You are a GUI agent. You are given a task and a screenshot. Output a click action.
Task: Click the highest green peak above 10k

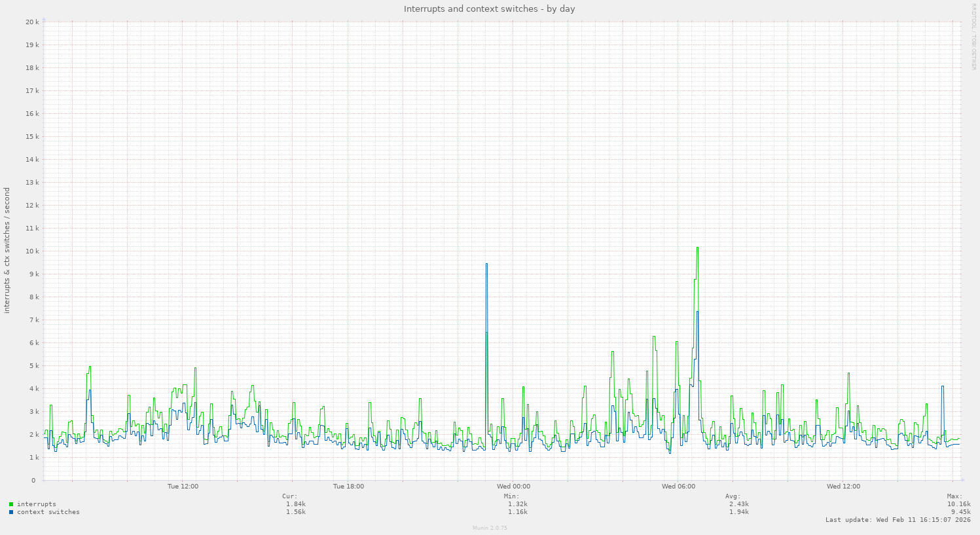click(x=697, y=248)
